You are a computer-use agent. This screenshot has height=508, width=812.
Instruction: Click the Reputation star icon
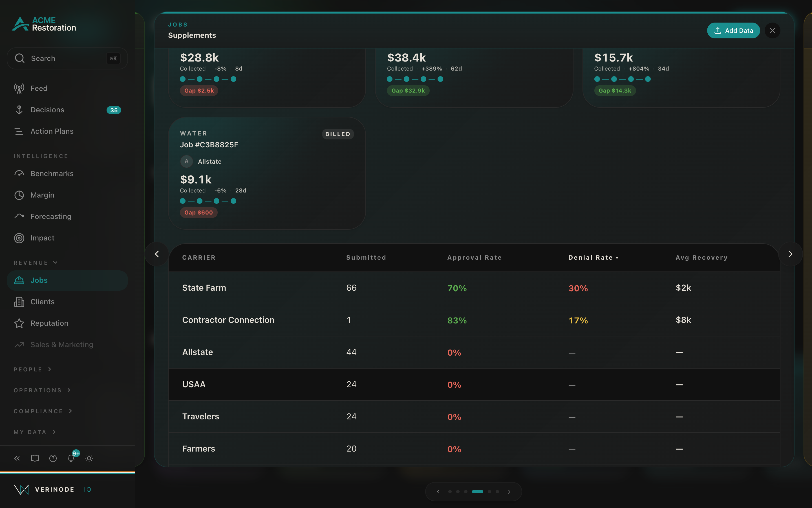19,323
